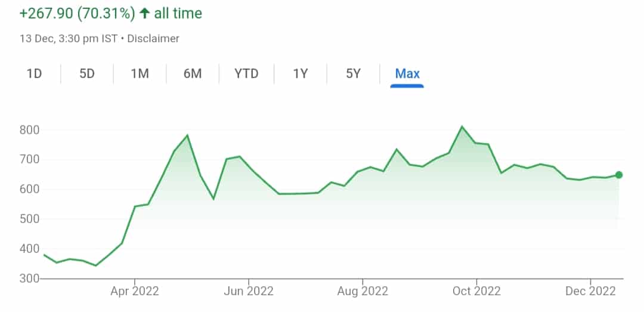The width and height of the screenshot is (644, 312).
Task: Switch chart to 6M range
Action: click(x=193, y=74)
